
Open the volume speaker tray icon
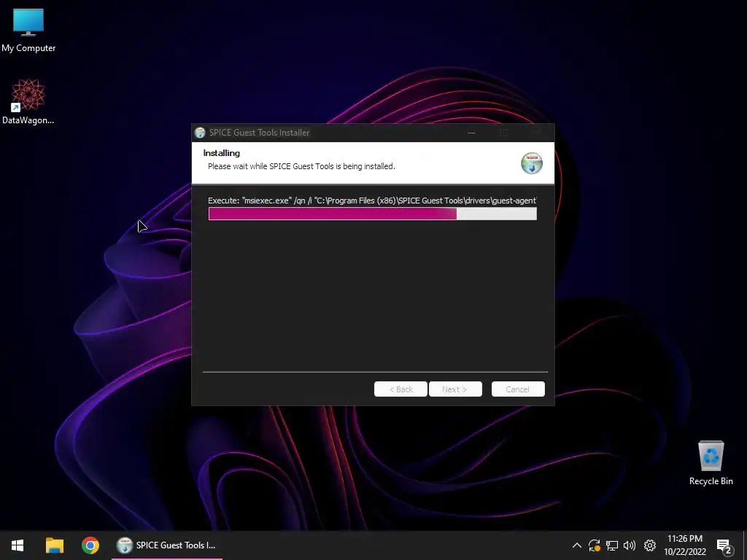tap(630, 545)
